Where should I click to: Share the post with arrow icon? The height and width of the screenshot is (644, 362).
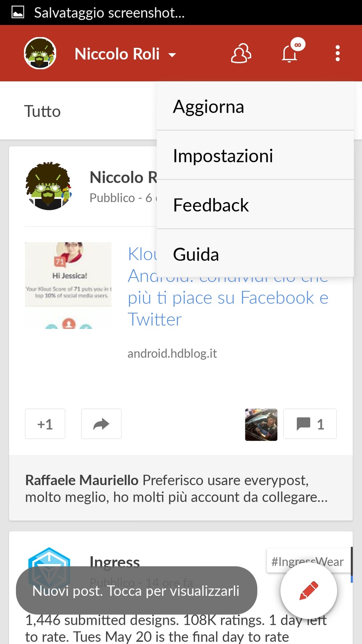(x=101, y=424)
